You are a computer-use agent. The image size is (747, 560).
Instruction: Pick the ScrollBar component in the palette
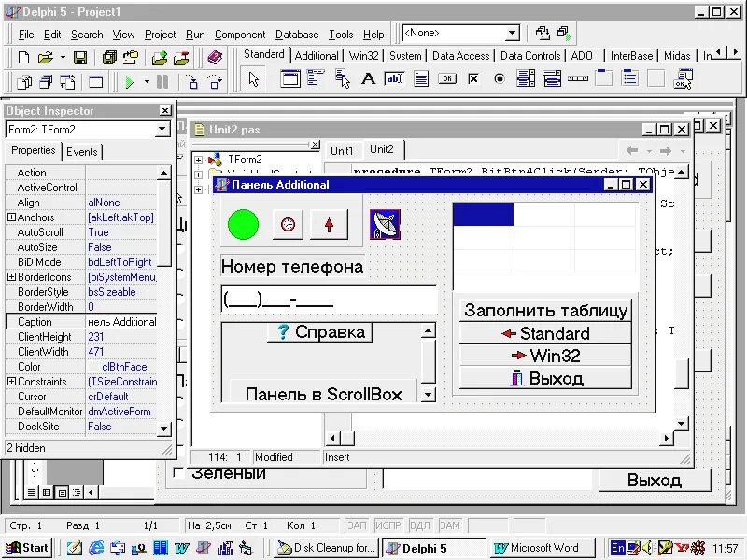click(578, 78)
